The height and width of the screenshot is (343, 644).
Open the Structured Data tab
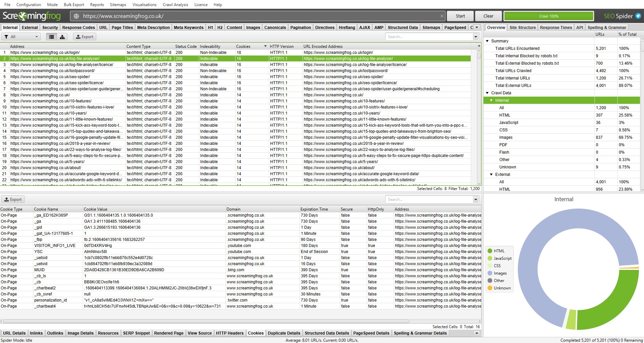pyautogui.click(x=402, y=28)
